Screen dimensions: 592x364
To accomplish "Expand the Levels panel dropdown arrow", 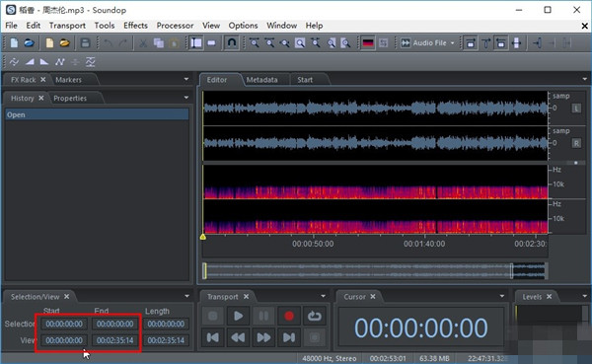I will point(584,296).
